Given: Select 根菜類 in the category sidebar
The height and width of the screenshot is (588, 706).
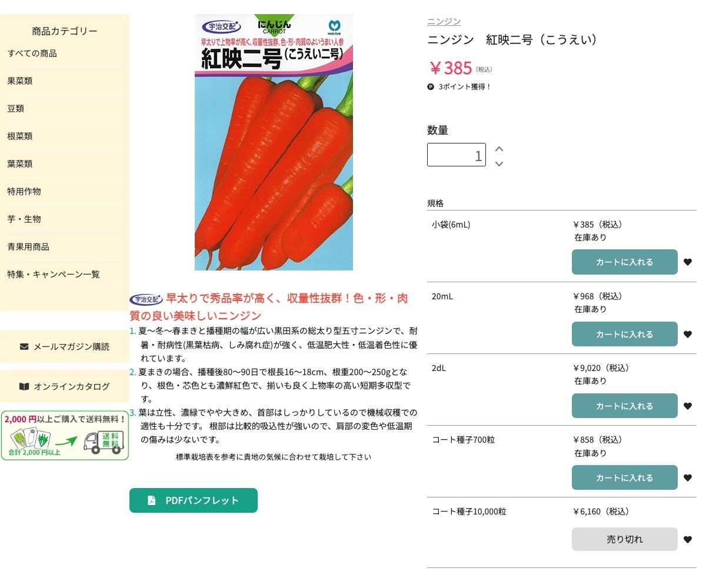Looking at the screenshot, I should [20, 136].
